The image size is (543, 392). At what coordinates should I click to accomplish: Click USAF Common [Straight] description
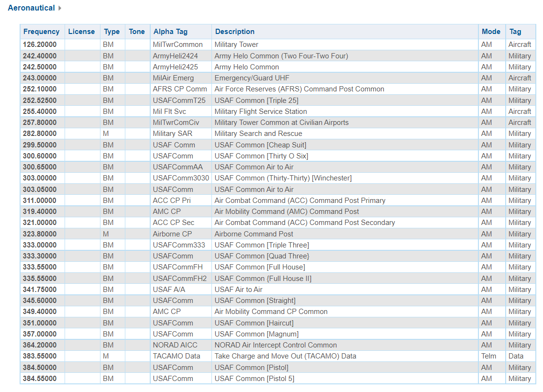tap(255, 301)
